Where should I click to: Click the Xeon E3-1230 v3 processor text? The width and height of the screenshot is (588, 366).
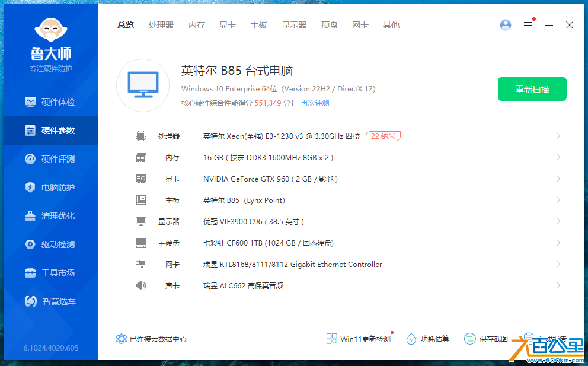[281, 136]
